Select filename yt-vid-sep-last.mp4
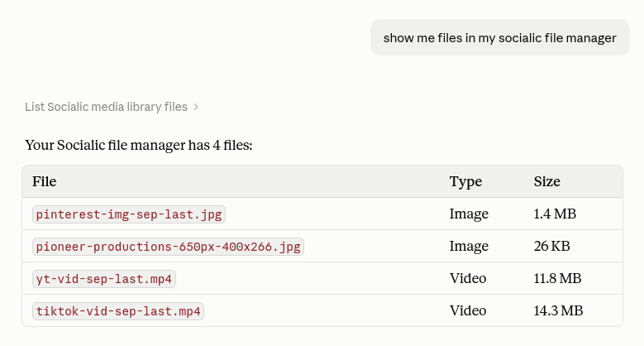Image resolution: width=644 pixels, height=346 pixels. point(104,279)
